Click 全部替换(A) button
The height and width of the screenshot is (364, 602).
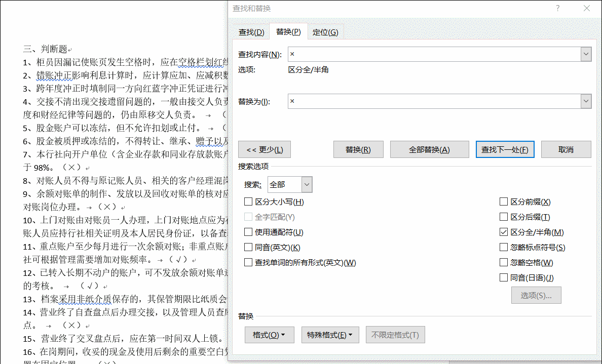click(429, 149)
